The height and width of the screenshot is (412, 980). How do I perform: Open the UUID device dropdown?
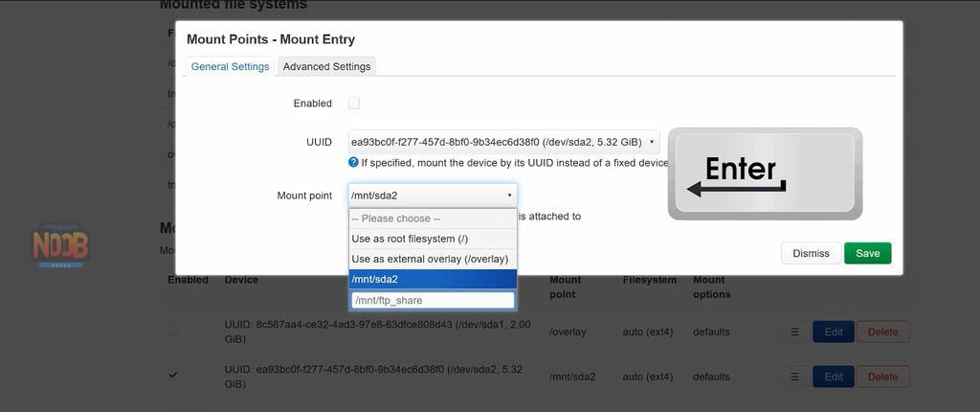point(503,142)
